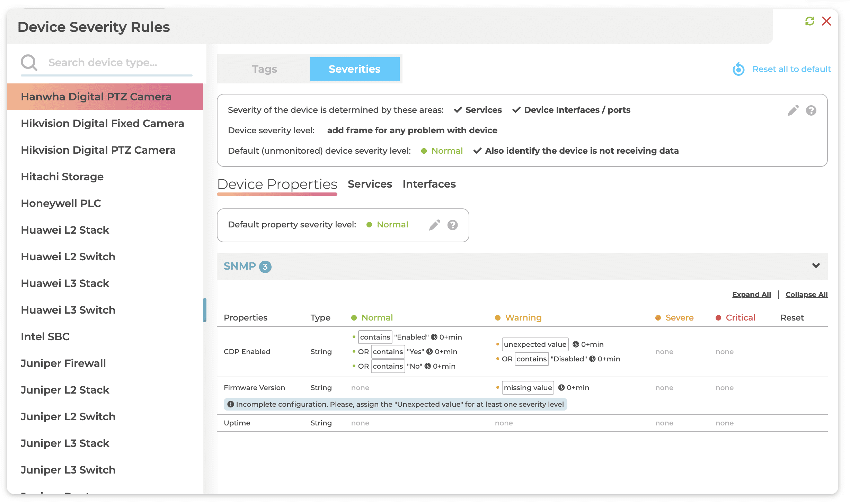The width and height of the screenshot is (850, 504).
Task: Open the Interfaces tab
Action: [x=429, y=184]
